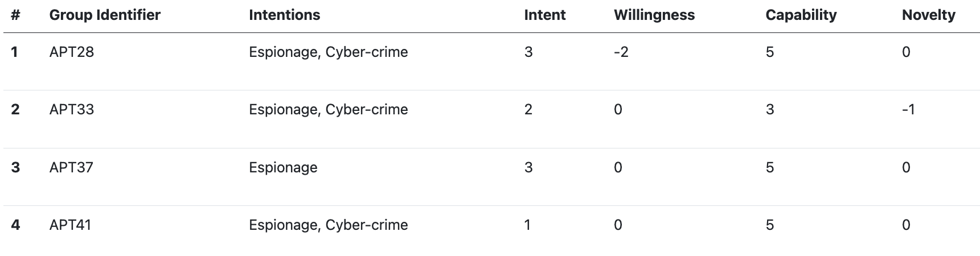Screen dimensions: 980x256
Task: Click APT33's Capability value 3
Action: (x=770, y=110)
